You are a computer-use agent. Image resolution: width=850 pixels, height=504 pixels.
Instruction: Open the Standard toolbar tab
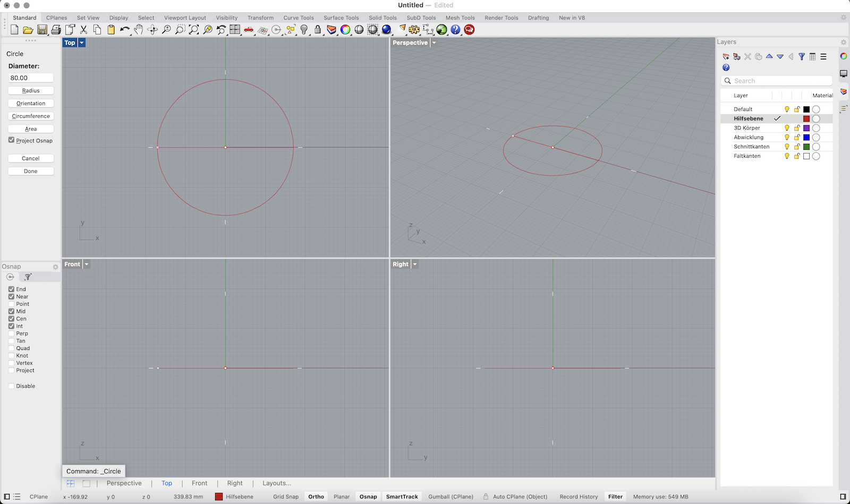[x=24, y=18]
